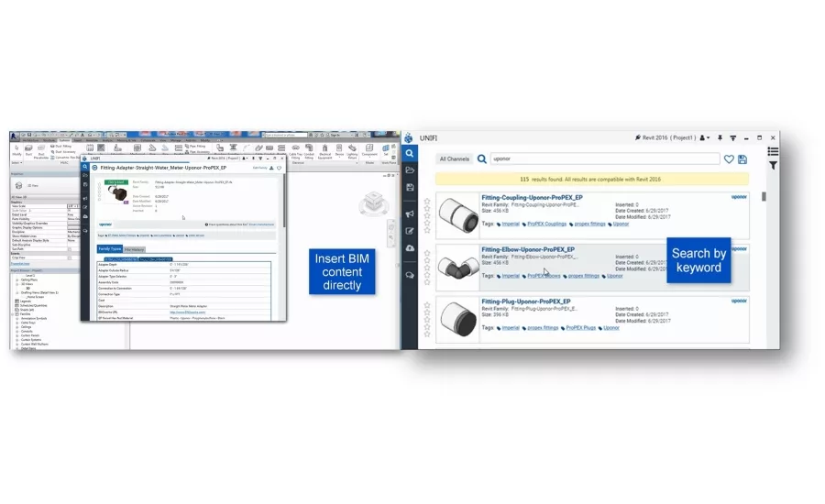This screenshot has width=825, height=504.
Task: Open the All Channels dropdown
Action: click(x=454, y=159)
